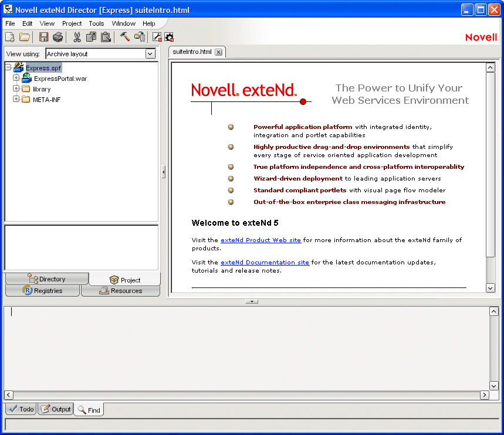Click Powerful application platform text

pyautogui.click(x=303, y=127)
